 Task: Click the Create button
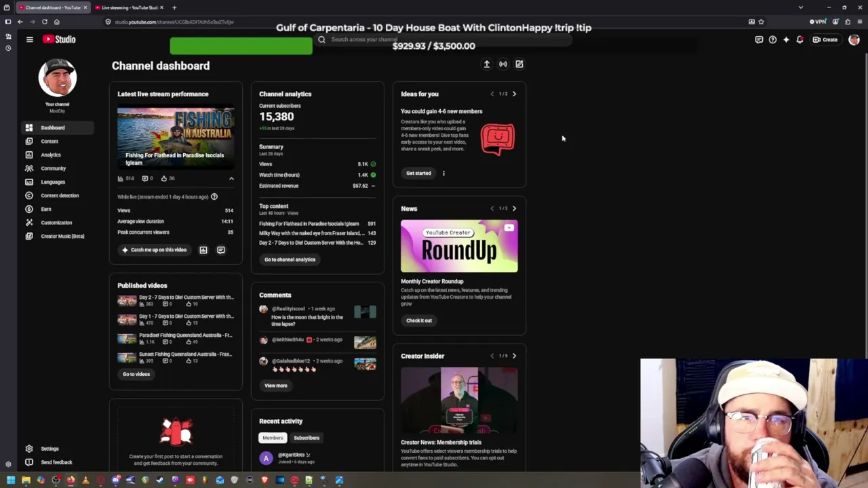tap(826, 40)
